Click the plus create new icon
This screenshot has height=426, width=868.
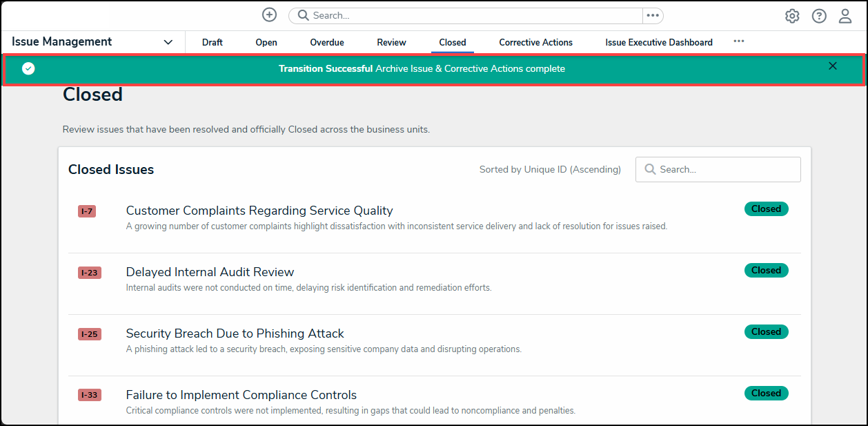click(x=269, y=15)
